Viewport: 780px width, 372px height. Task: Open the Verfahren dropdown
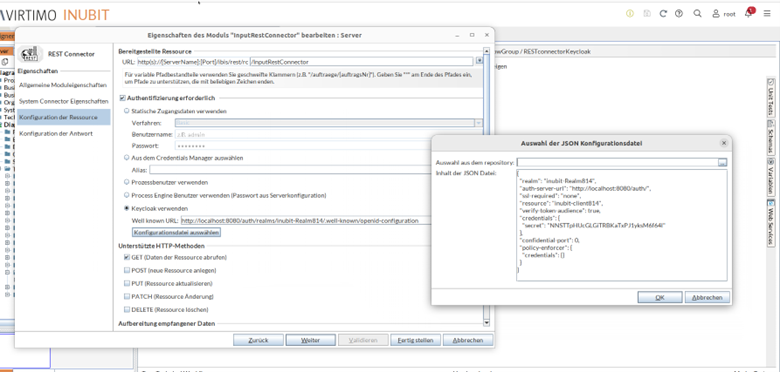coord(329,123)
